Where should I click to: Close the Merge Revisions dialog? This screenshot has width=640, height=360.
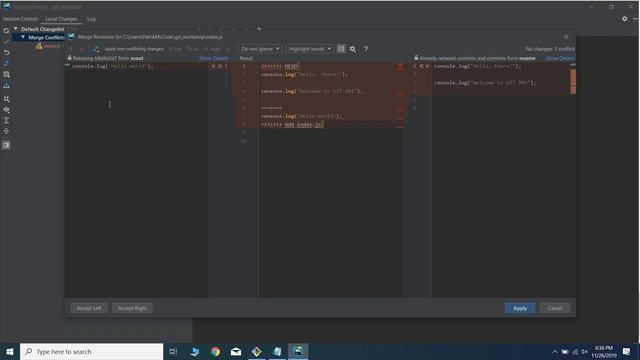pos(566,37)
